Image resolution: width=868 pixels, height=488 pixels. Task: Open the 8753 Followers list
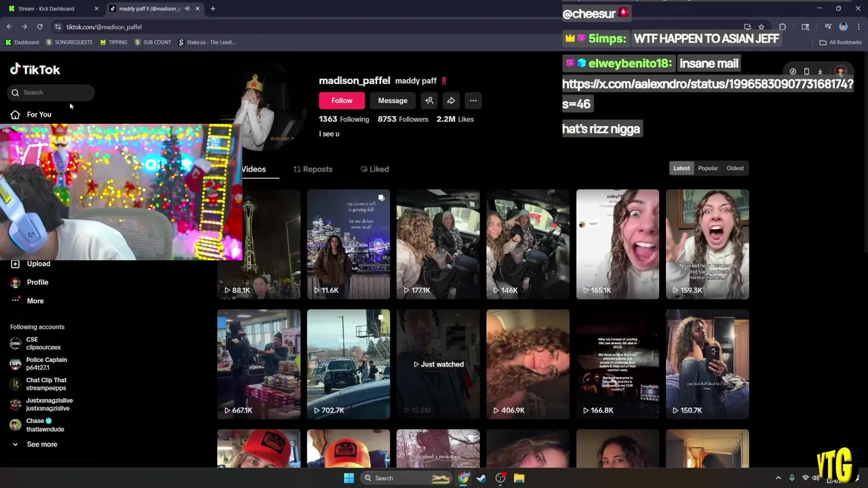pyautogui.click(x=403, y=119)
